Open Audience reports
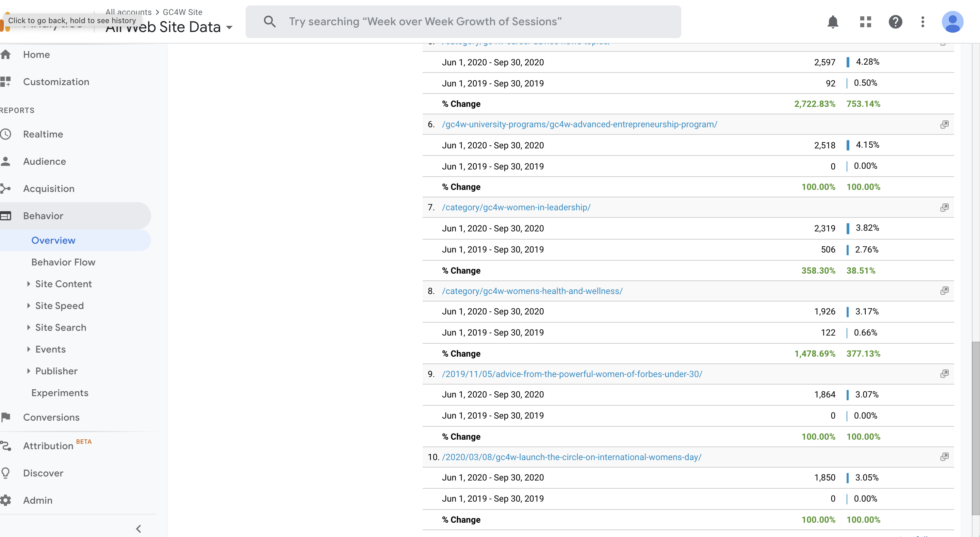This screenshot has height=537, width=980. [45, 161]
